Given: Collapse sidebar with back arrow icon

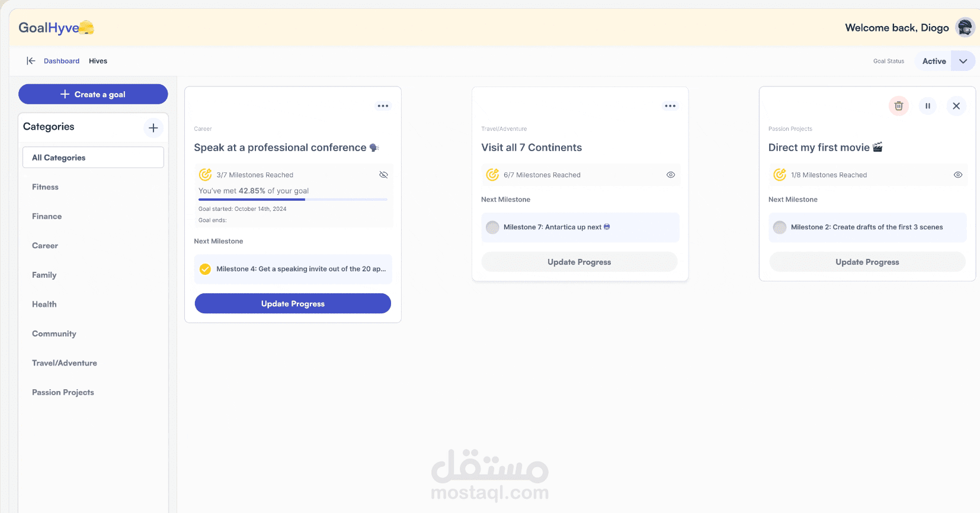Looking at the screenshot, I should tap(31, 61).
